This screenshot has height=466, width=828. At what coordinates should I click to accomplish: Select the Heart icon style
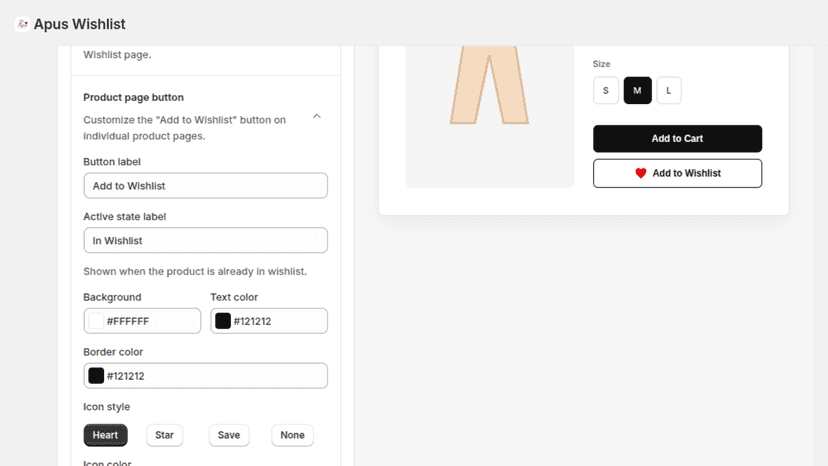(106, 435)
